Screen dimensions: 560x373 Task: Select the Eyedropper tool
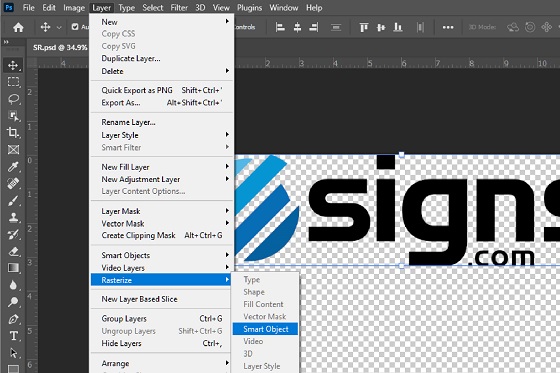pyautogui.click(x=13, y=166)
